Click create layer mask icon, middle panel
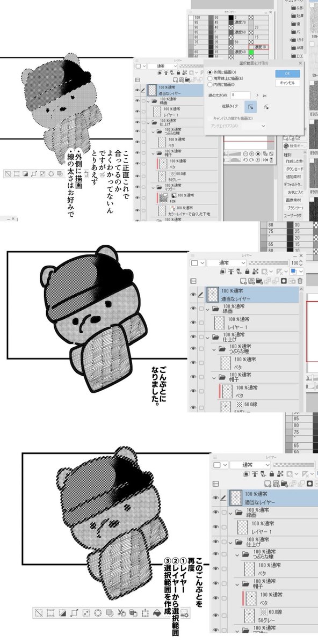 click(285, 280)
